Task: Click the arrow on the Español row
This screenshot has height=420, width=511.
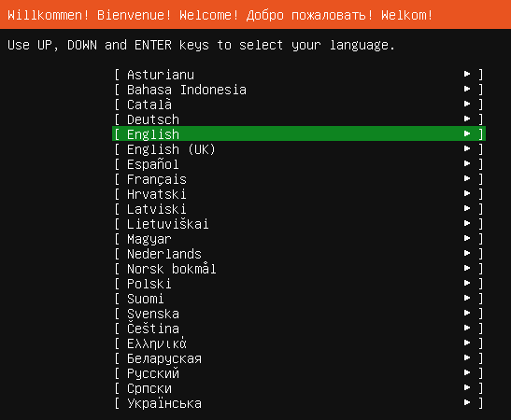Action: click(x=467, y=163)
